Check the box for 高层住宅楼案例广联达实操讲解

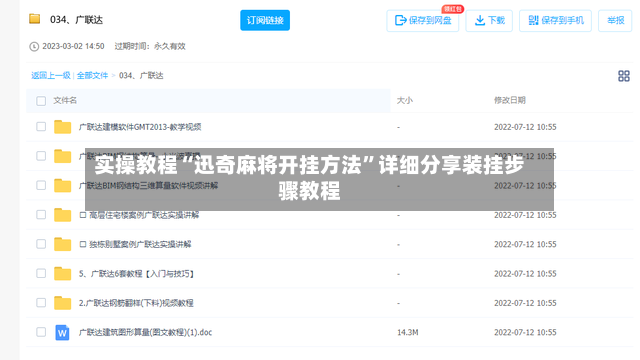(41, 215)
